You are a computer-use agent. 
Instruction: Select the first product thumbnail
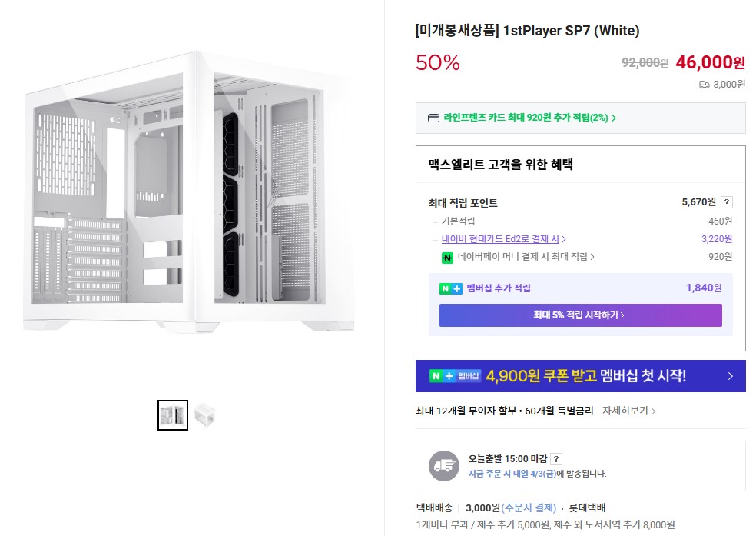click(x=173, y=415)
